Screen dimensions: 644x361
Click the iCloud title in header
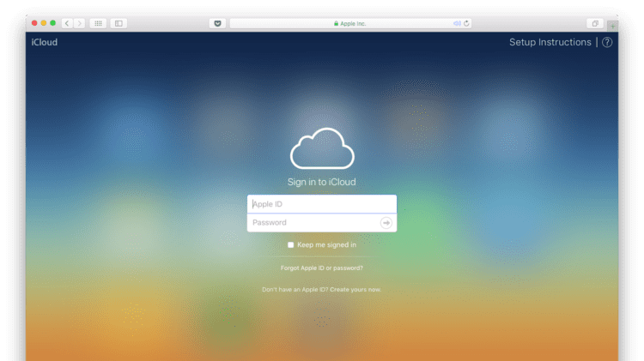[45, 42]
